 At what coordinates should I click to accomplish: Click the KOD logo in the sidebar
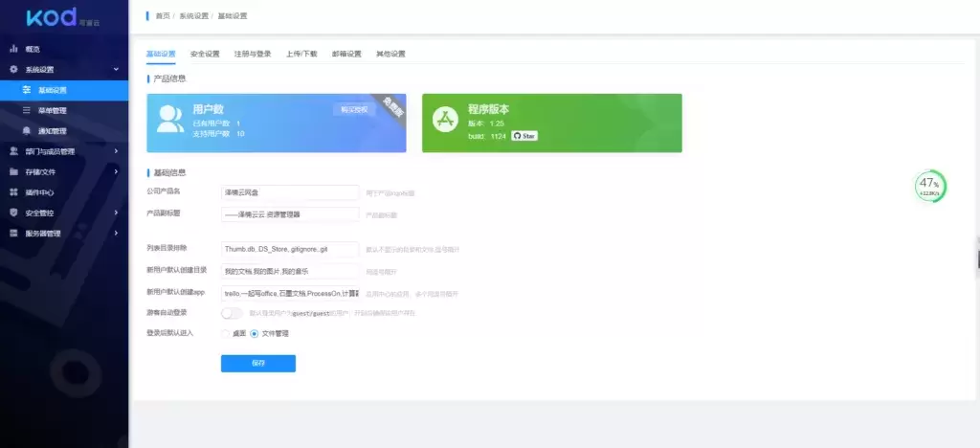62,17
